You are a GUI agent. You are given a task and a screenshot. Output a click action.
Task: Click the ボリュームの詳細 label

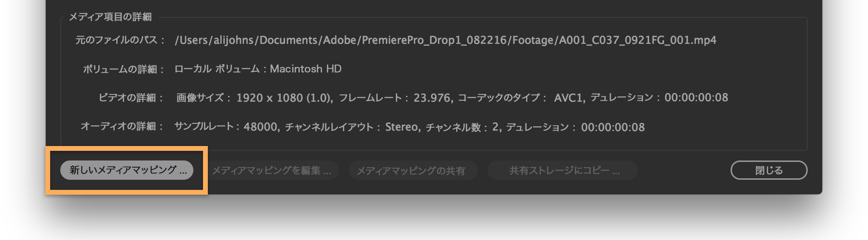[x=123, y=69]
